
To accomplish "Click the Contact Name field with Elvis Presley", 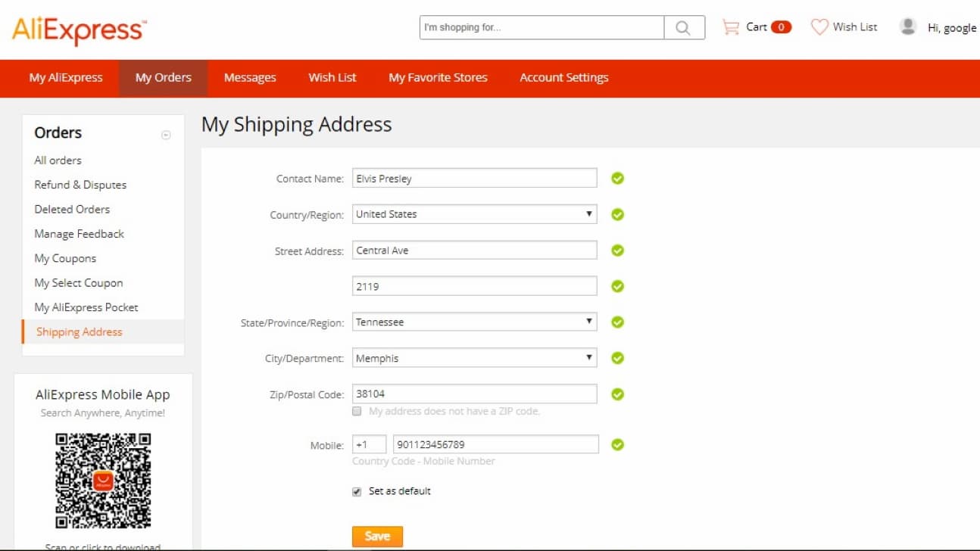I will (475, 179).
